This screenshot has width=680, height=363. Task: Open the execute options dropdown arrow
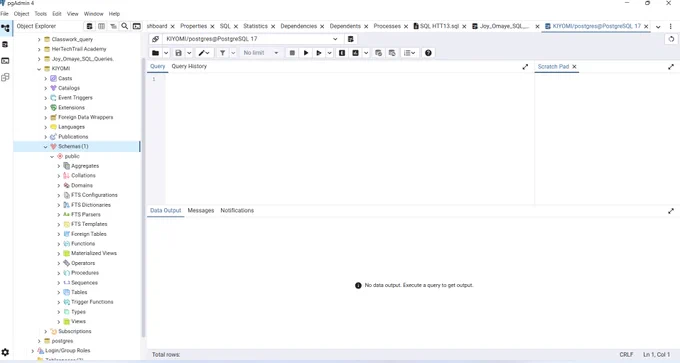coord(330,53)
